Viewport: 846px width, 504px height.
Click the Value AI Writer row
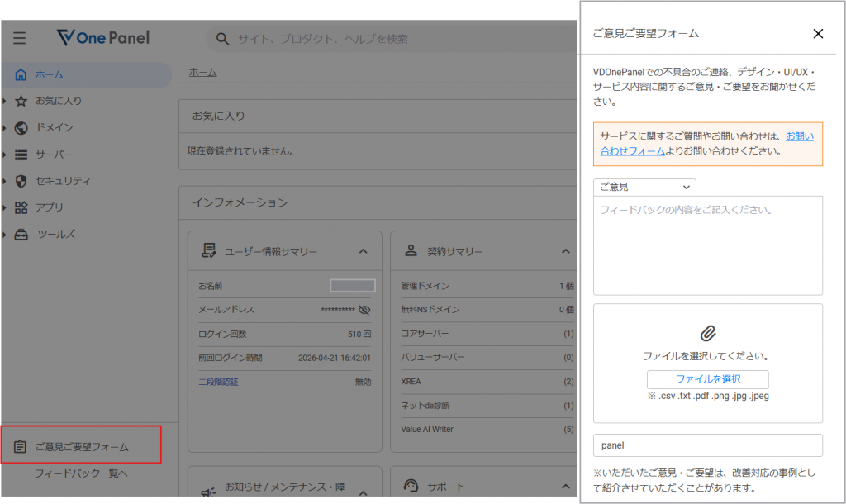tap(487, 430)
